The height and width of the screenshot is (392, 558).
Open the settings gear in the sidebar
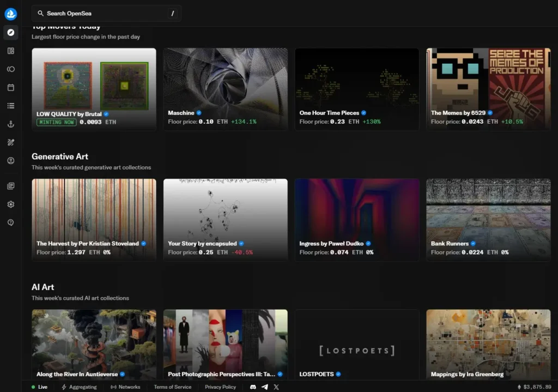point(11,204)
